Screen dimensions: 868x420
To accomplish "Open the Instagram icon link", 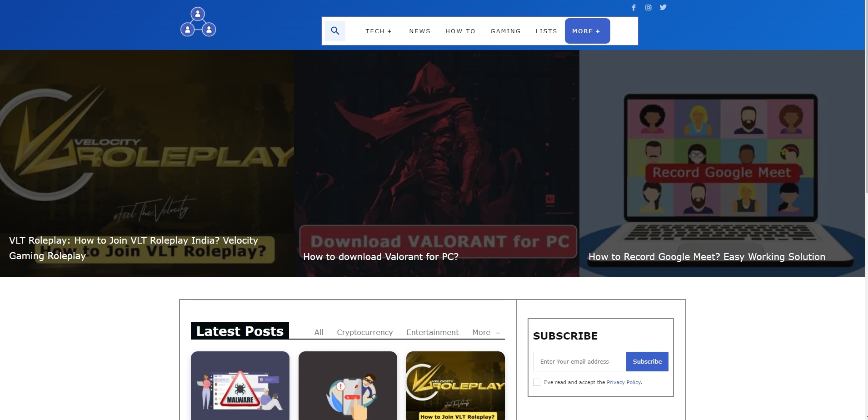I will pos(649,7).
